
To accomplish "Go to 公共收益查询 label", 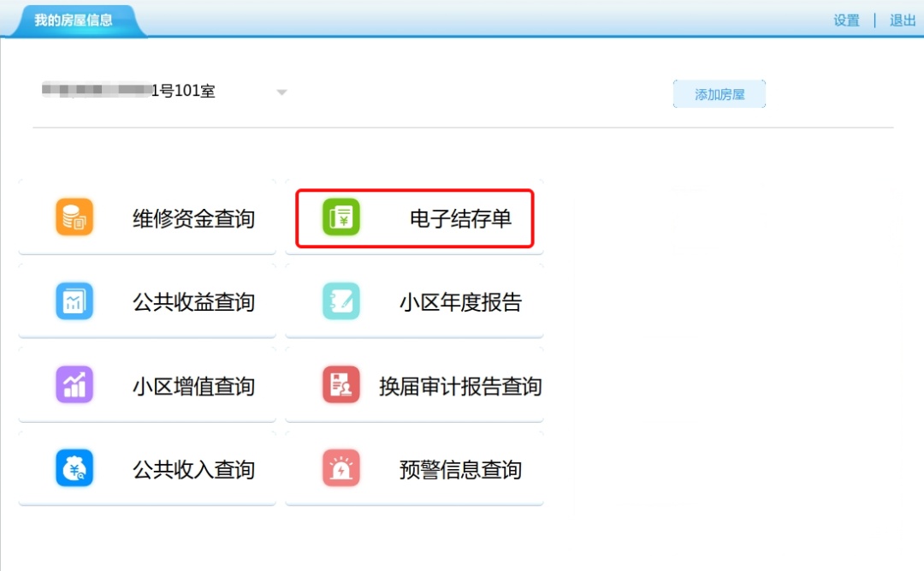I will [x=194, y=302].
